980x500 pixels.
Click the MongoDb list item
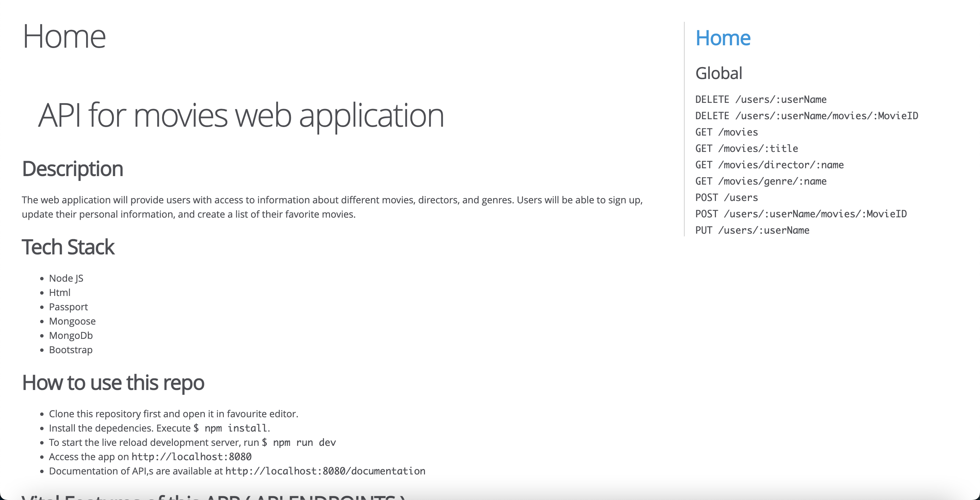(71, 335)
